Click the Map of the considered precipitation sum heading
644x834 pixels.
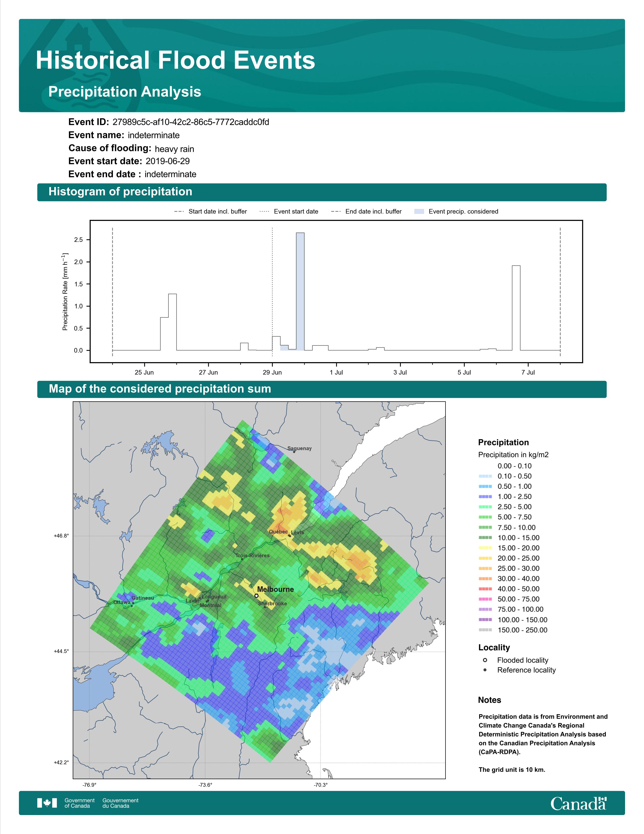coord(160,389)
